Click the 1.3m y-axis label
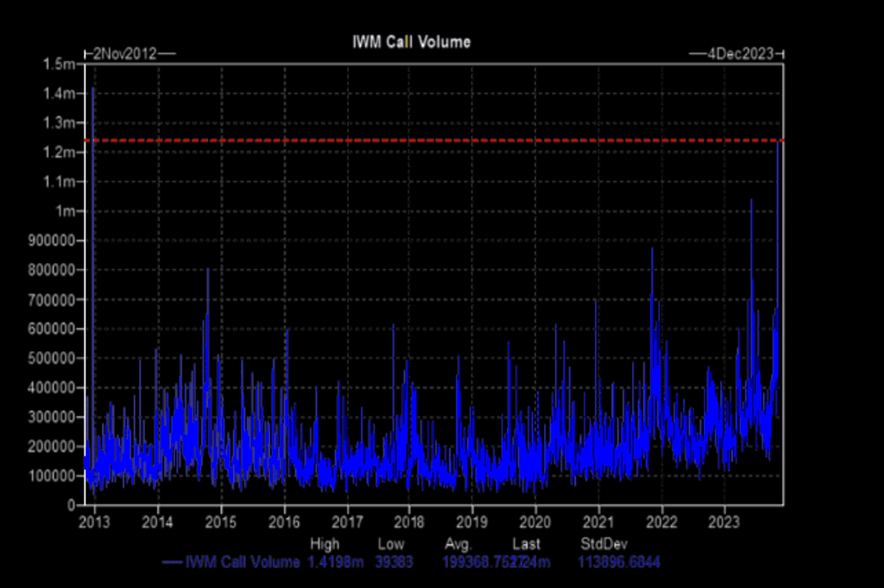The image size is (884, 588). tap(59, 122)
